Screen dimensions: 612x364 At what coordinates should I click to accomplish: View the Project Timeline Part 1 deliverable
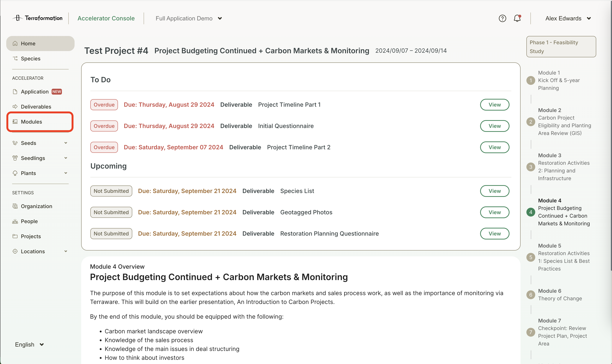(x=494, y=104)
